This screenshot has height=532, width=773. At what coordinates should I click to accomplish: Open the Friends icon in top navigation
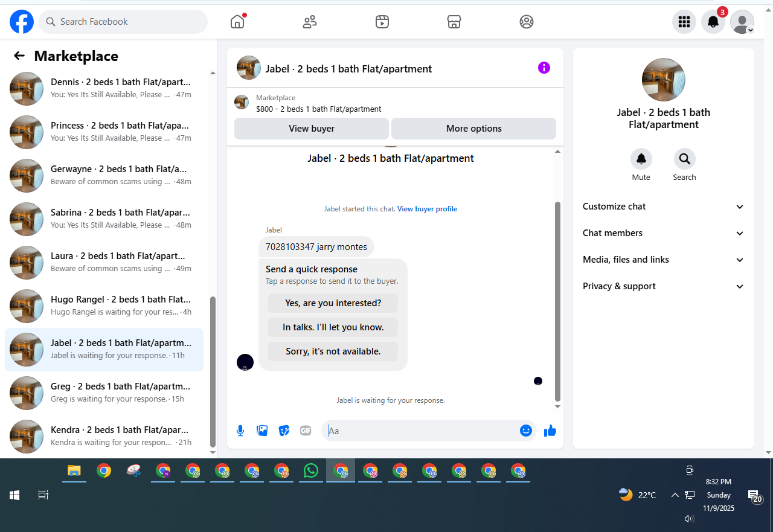(310, 22)
